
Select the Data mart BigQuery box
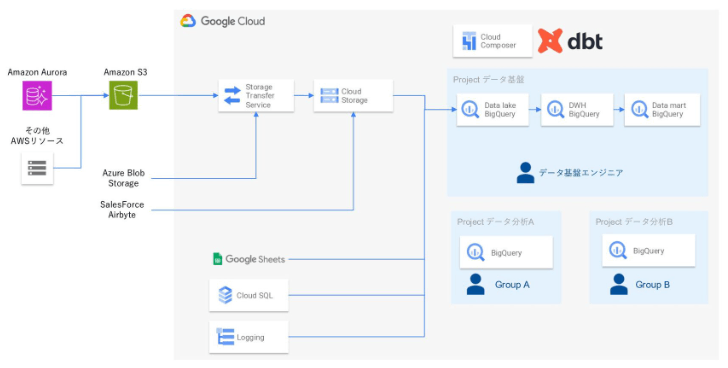(662, 110)
